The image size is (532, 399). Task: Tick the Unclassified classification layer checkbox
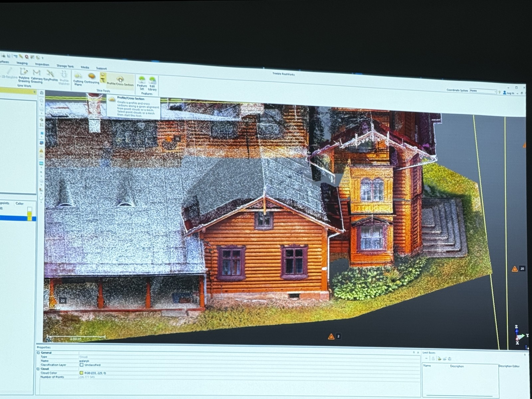tap(81, 365)
